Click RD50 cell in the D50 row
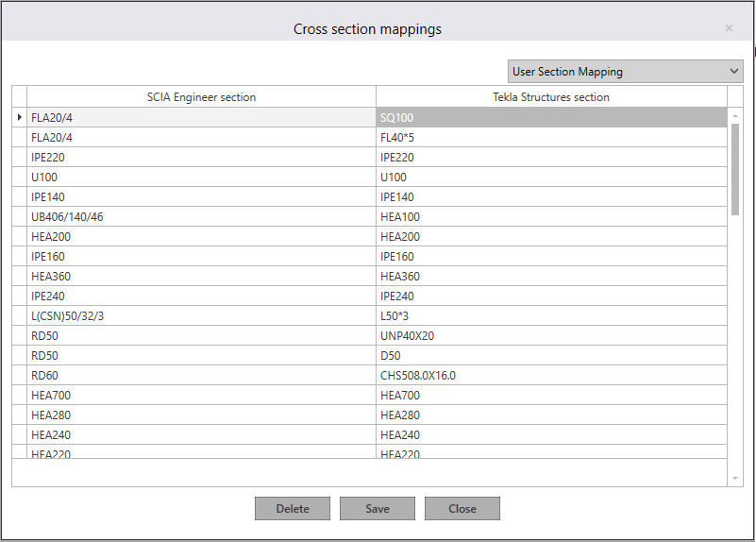This screenshot has height=542, width=756. pos(201,355)
